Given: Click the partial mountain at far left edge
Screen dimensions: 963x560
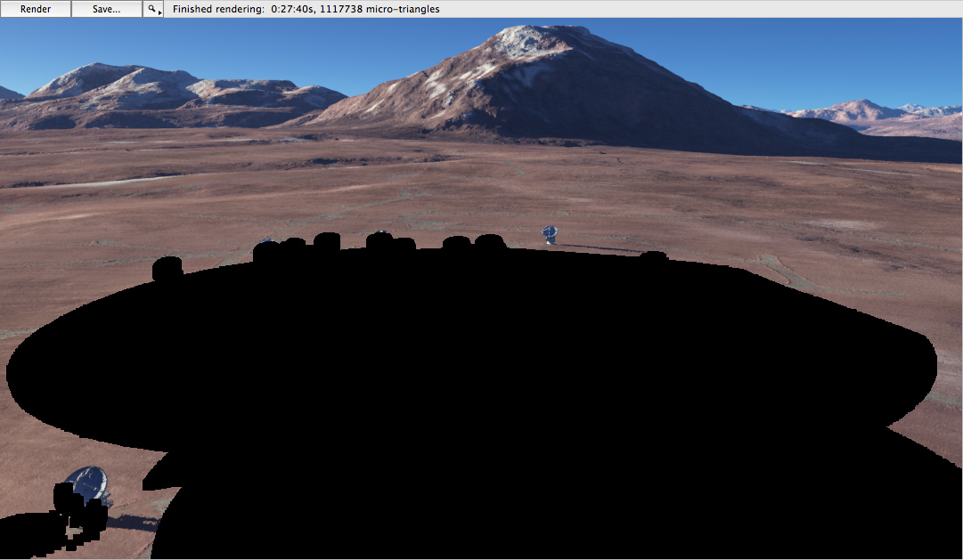Looking at the screenshot, I should click(9, 93).
